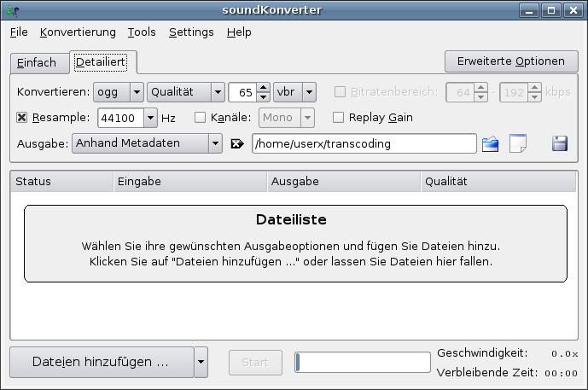Click the floppy disk save icon
588x390 pixels.
(x=560, y=143)
